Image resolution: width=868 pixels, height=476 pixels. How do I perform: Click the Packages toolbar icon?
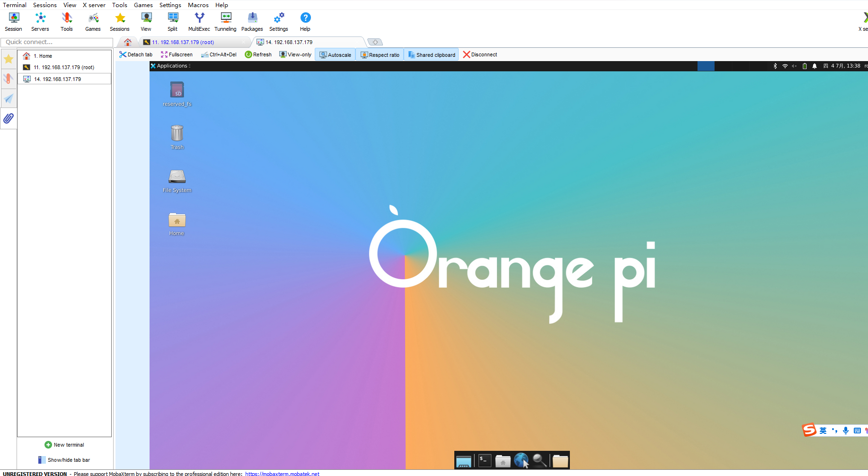[x=252, y=22]
